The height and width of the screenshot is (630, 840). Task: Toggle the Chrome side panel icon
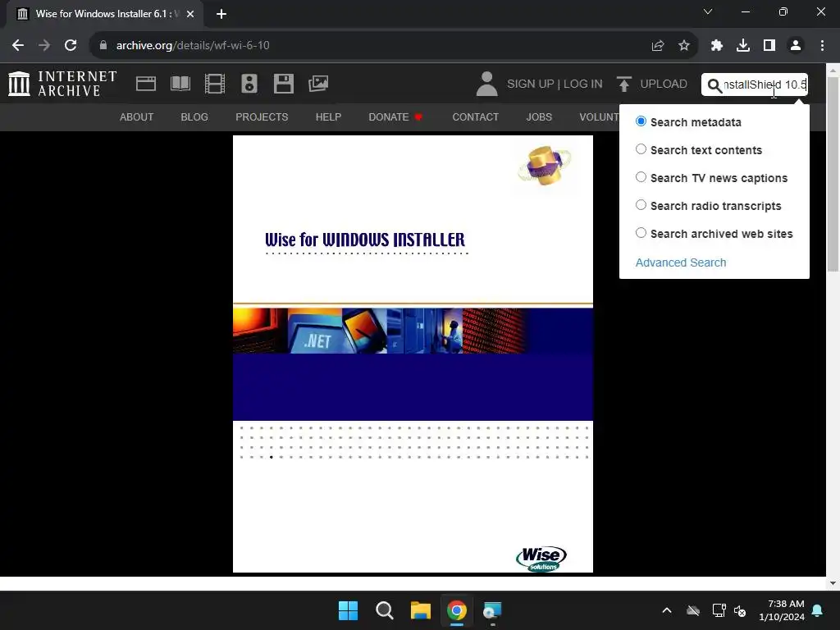(769, 46)
